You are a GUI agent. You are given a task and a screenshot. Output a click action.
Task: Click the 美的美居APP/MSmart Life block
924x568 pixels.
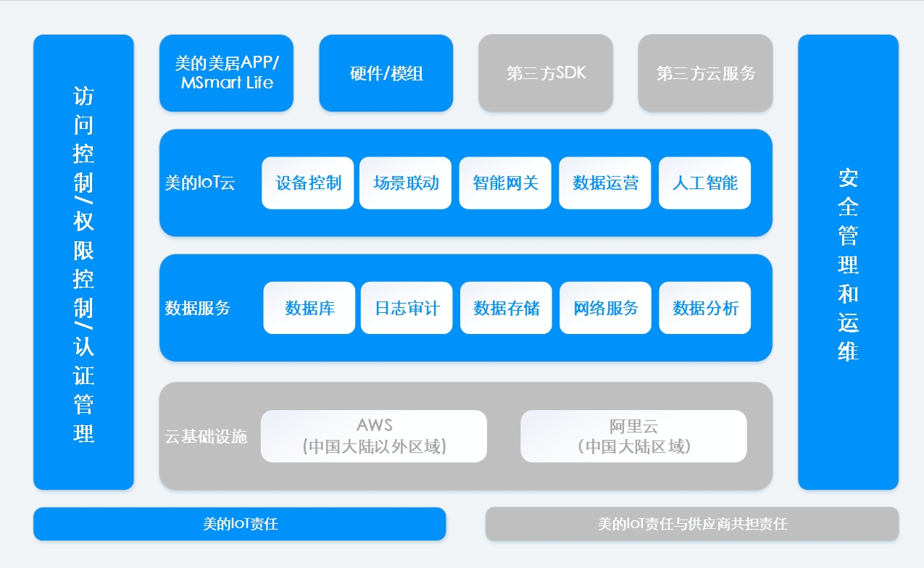226,73
